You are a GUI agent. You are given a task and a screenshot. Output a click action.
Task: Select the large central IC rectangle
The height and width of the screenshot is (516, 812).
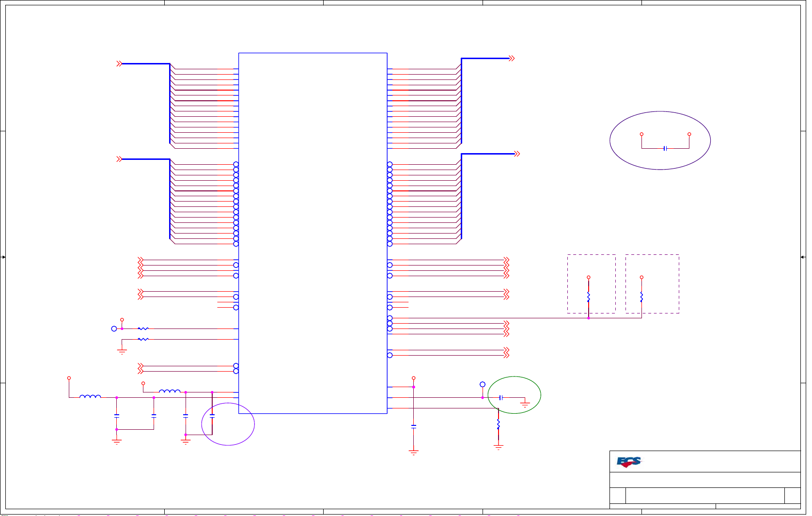point(313,233)
